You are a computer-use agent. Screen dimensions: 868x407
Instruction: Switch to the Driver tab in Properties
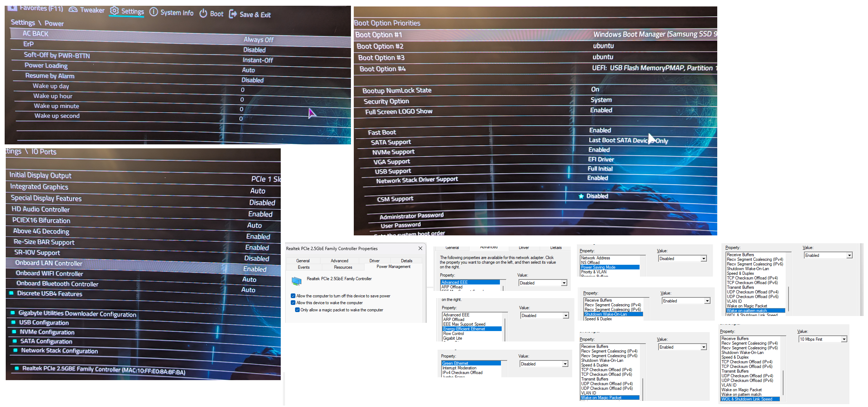[x=374, y=261]
